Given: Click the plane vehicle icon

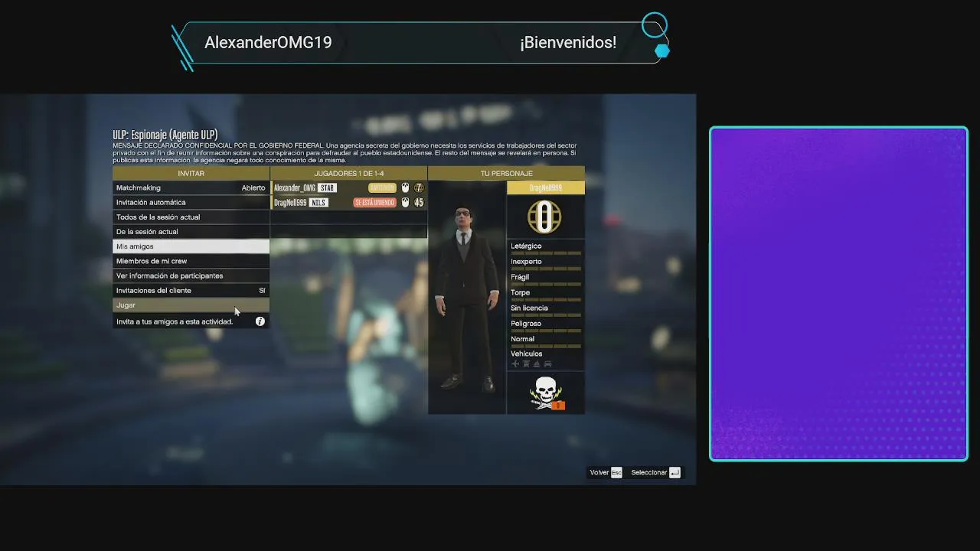Looking at the screenshot, I should (x=515, y=364).
